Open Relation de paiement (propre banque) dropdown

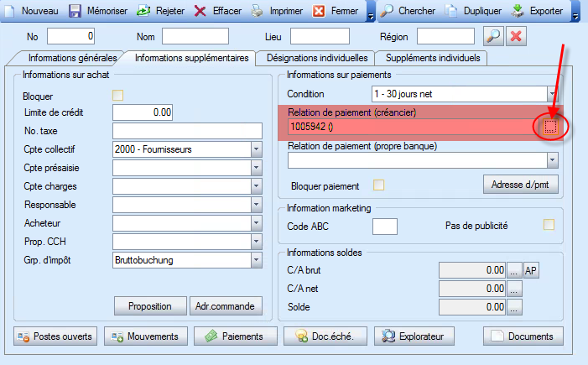tap(553, 160)
